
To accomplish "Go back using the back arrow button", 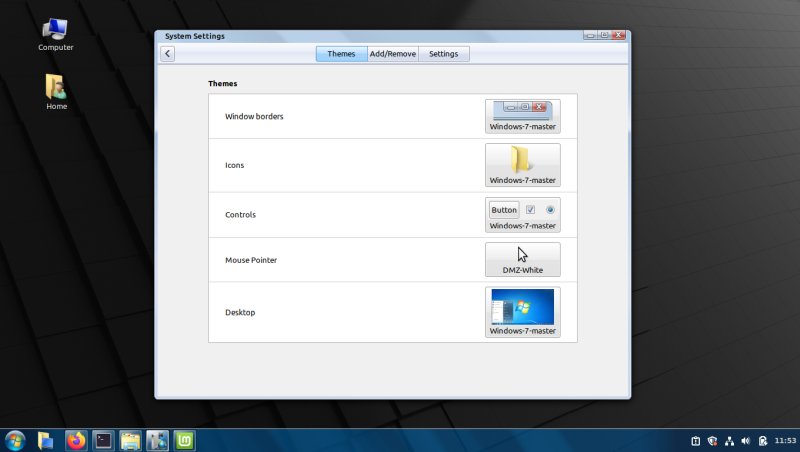I will pos(167,54).
